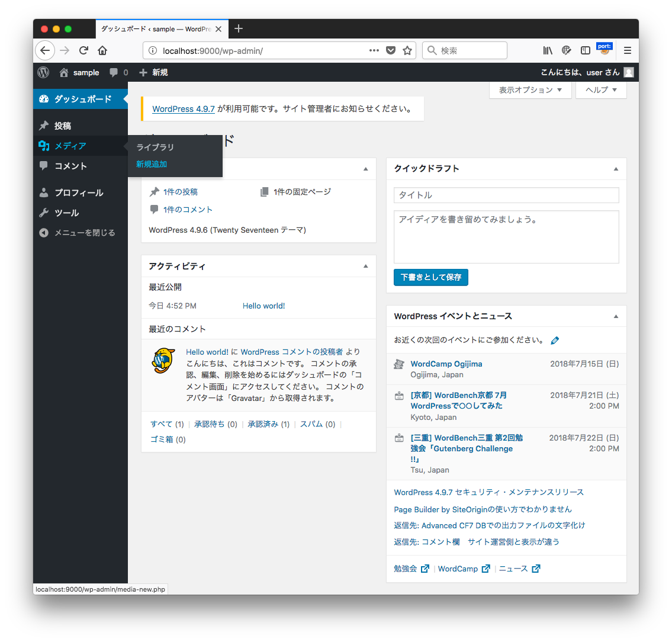Select the ツール wrench icon in the sidebar
672x642 pixels.
(x=44, y=213)
